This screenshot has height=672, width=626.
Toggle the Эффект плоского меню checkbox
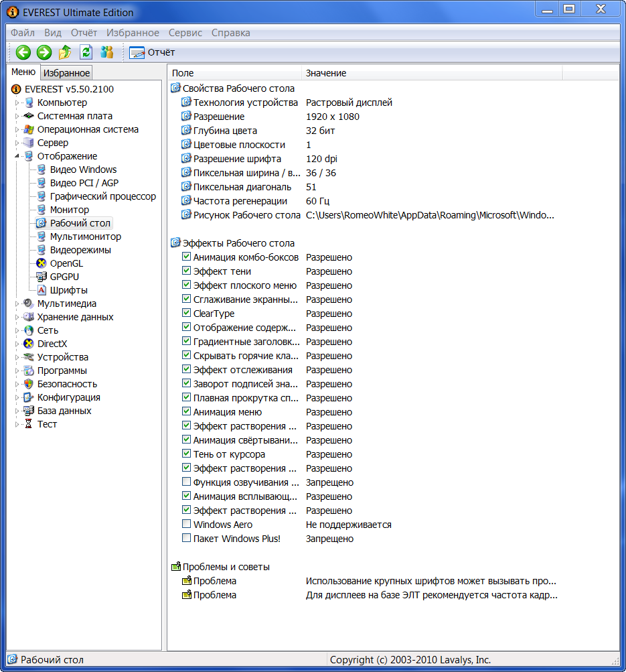tap(186, 285)
